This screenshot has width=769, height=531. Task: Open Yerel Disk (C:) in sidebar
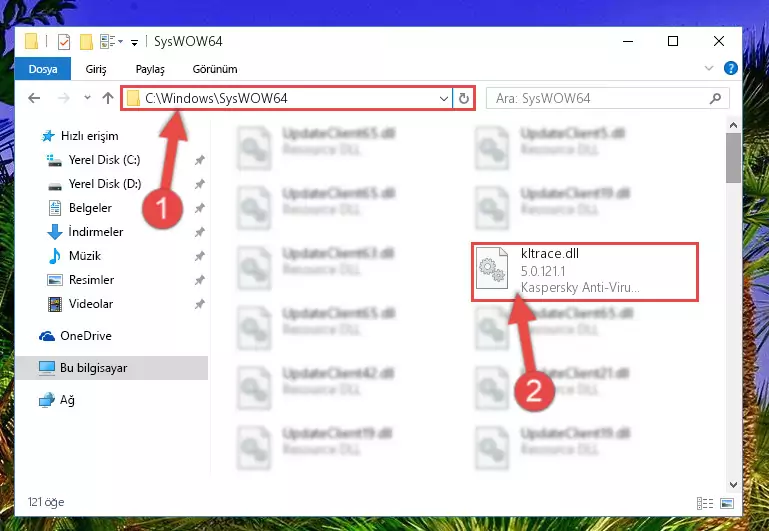tap(104, 160)
